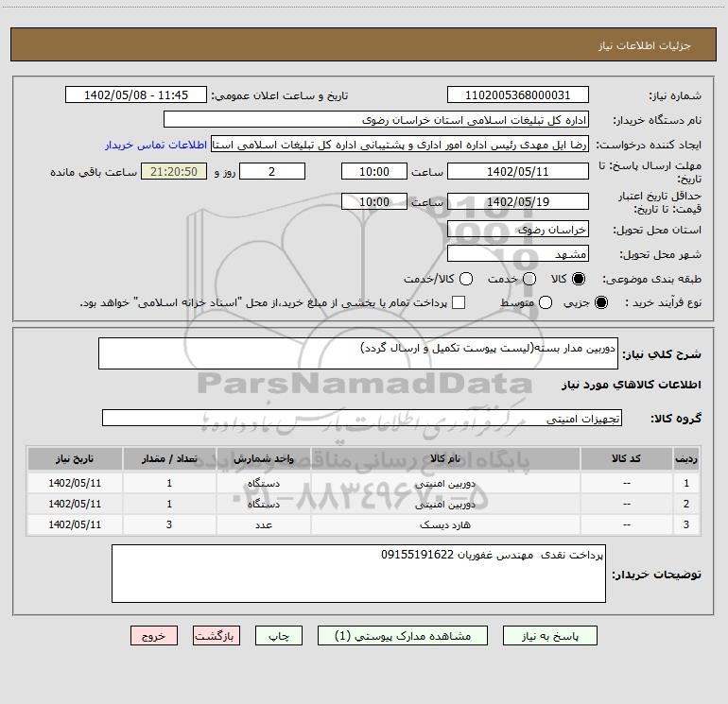
Task: Click the delivery province field خراسان رضوی
Action: tap(518, 230)
